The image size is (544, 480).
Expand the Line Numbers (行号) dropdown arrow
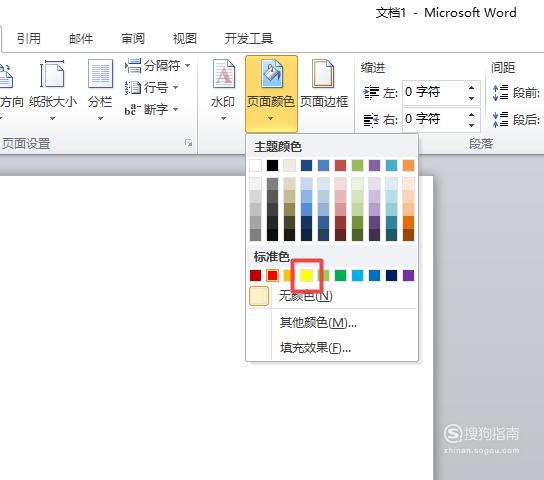(x=176, y=87)
